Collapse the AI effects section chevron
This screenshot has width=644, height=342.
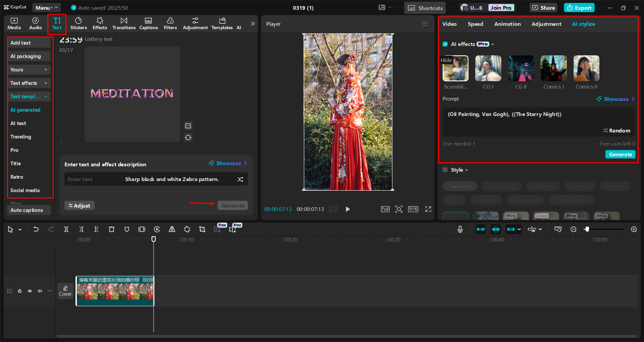[492, 44]
